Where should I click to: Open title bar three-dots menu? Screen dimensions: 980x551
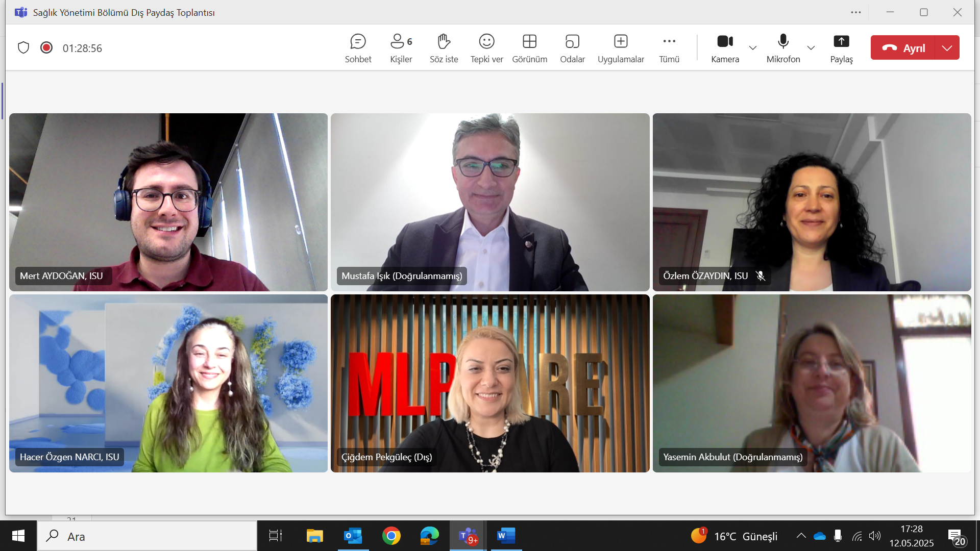(x=856, y=12)
